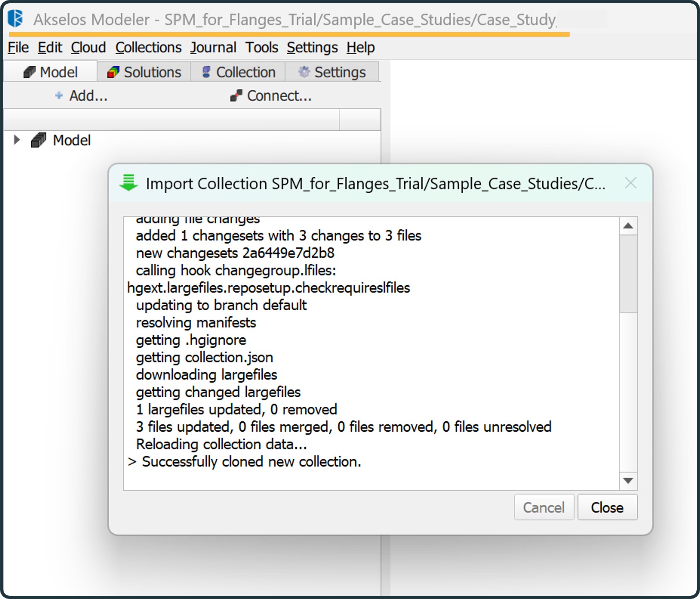The width and height of the screenshot is (700, 599).
Task: Open the Tools menu
Action: pos(262,47)
